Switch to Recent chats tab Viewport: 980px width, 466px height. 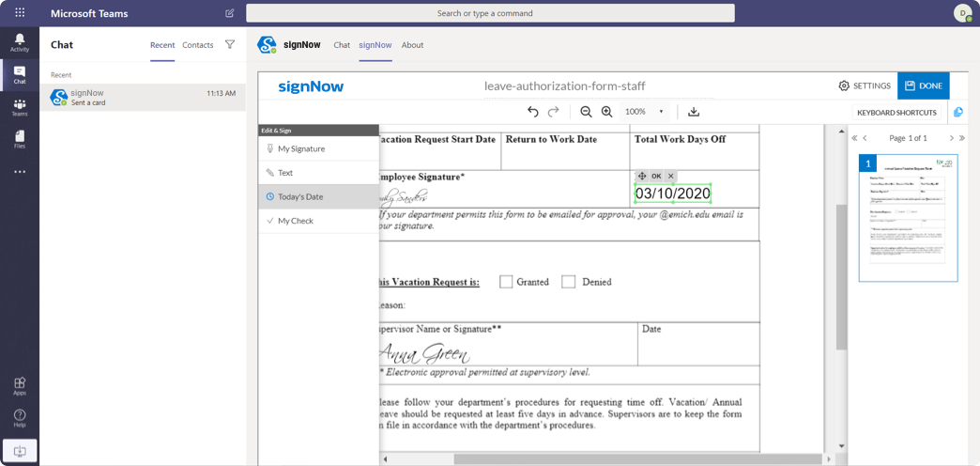coord(162,45)
